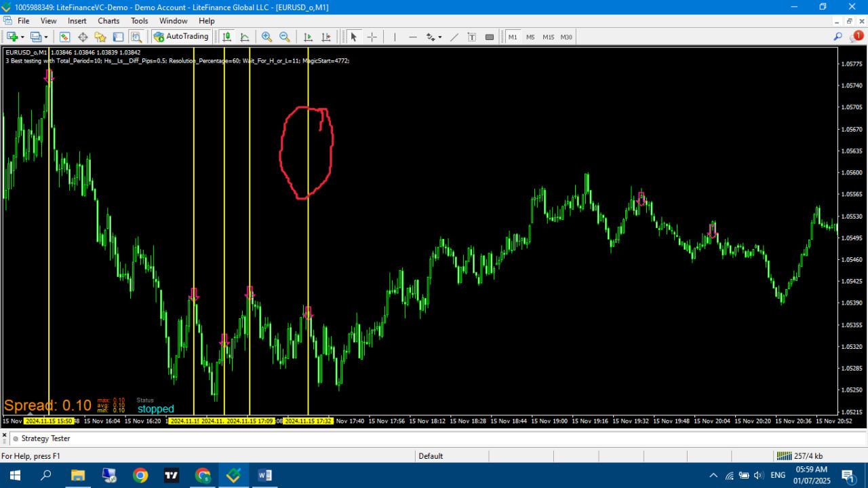868x488 pixels.
Task: Click the cyan 'stopped' status text
Action: [156, 409]
